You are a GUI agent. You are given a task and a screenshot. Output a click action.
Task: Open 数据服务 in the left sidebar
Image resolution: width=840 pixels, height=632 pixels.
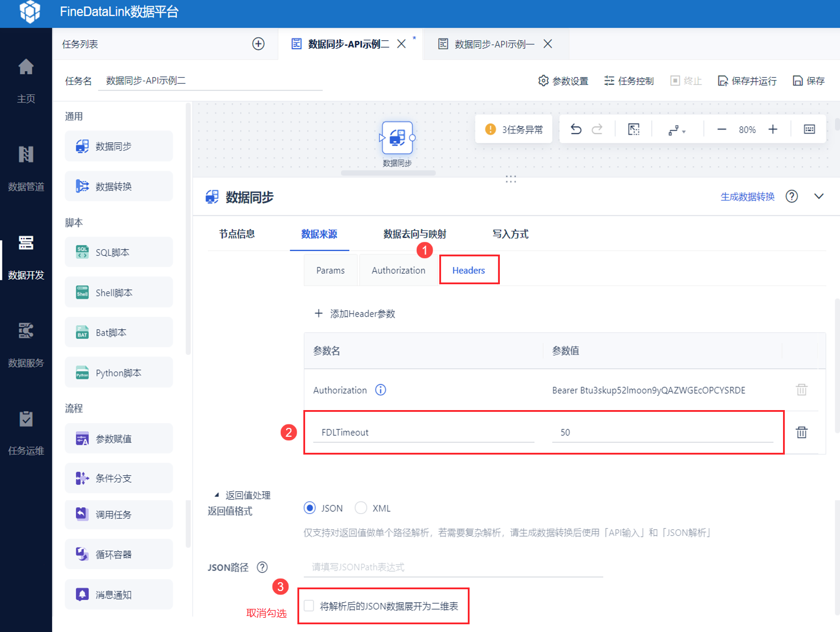(x=26, y=345)
